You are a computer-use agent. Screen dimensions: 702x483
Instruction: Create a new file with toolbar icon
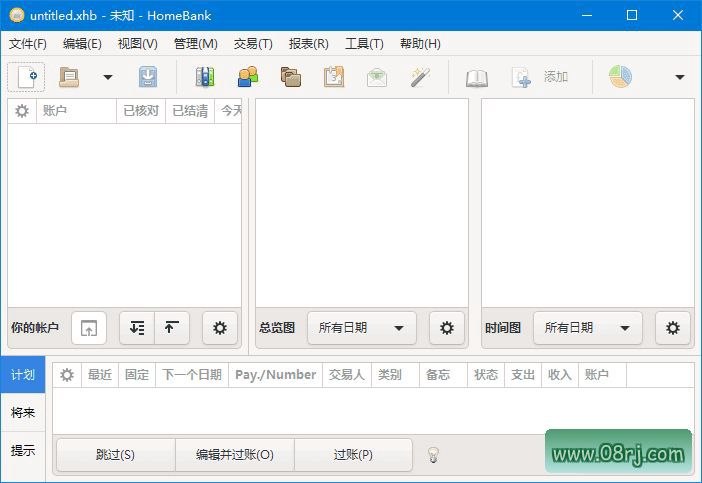[26, 77]
